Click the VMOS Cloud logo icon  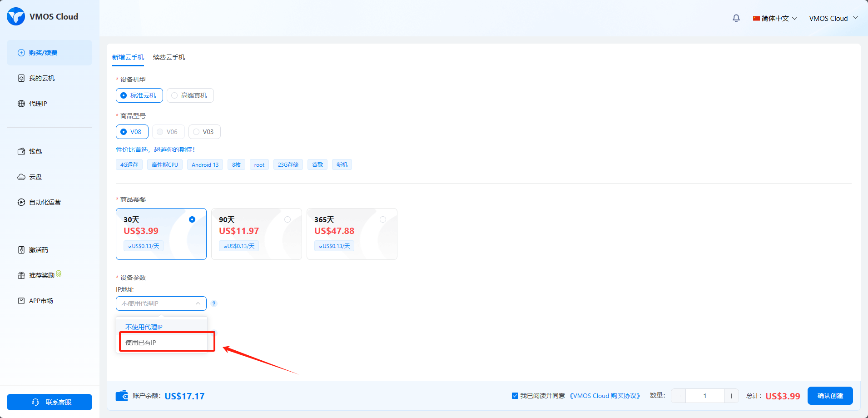tap(16, 17)
